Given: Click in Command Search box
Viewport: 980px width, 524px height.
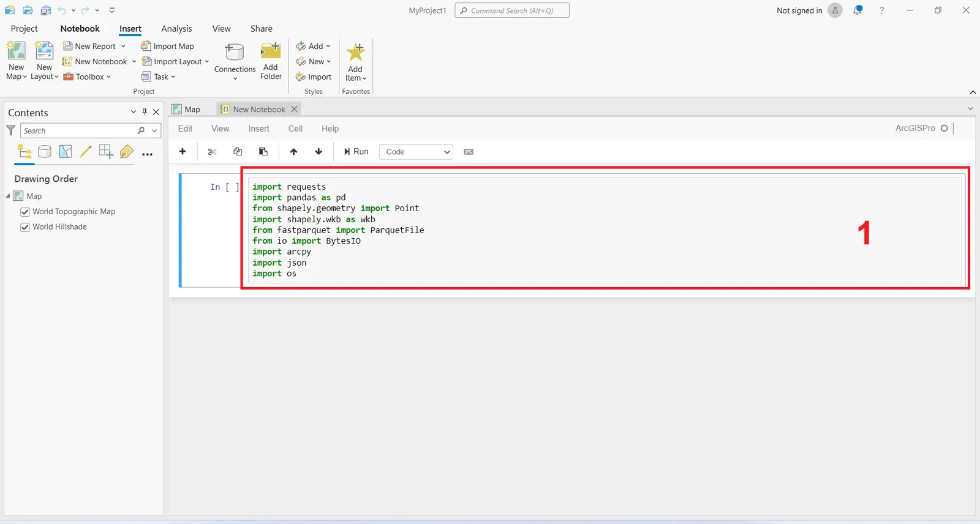Looking at the screenshot, I should click(x=512, y=10).
